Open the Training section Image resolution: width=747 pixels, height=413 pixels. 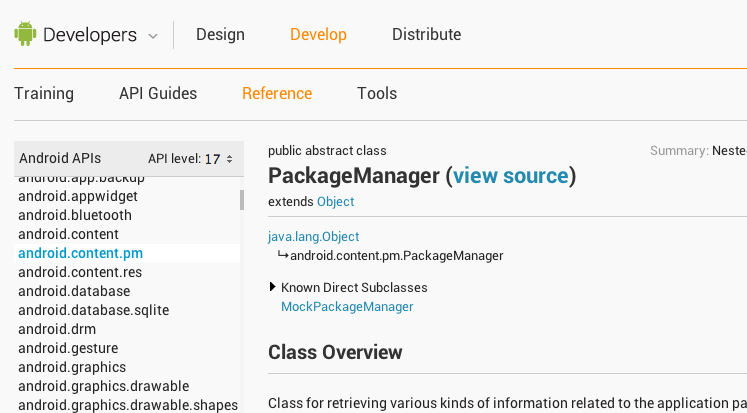pos(44,93)
